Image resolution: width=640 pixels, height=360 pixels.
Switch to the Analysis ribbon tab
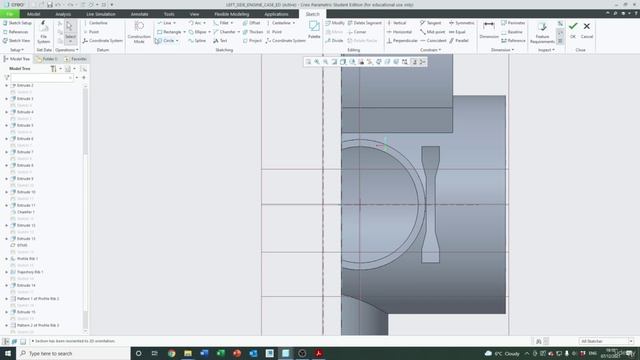pos(63,14)
